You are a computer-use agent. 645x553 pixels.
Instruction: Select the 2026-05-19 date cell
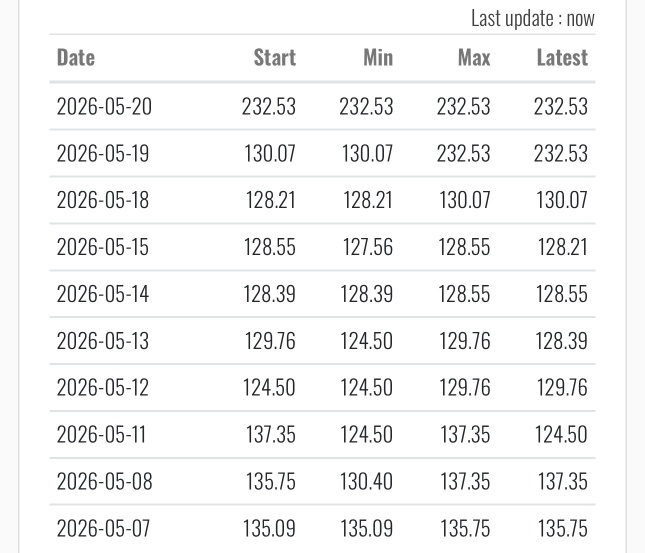pyautogui.click(x=102, y=153)
